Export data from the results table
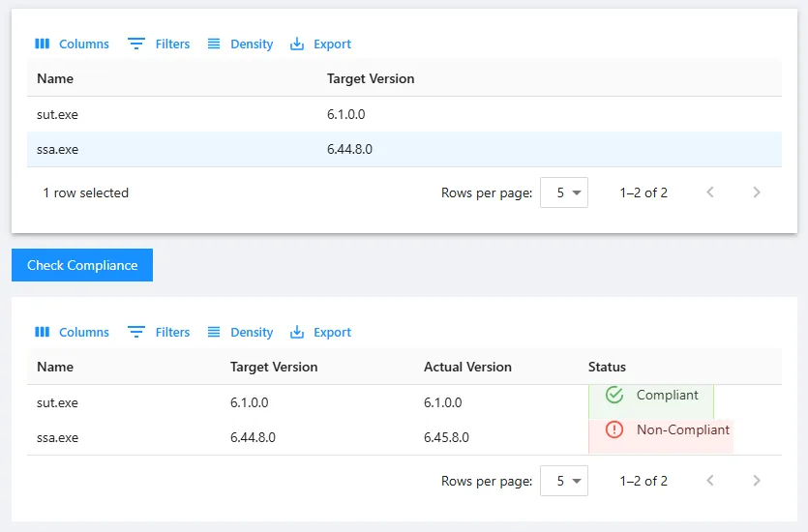Image resolution: width=808 pixels, height=532 pixels. (321, 332)
